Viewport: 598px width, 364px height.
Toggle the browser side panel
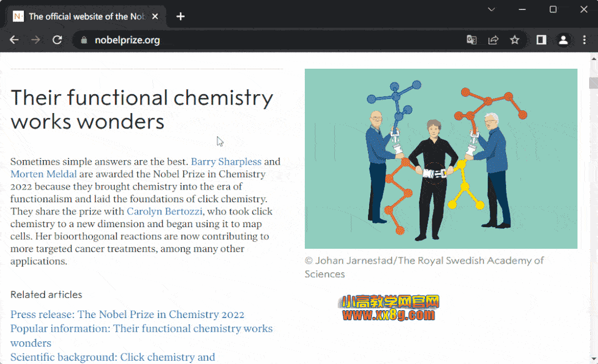click(541, 40)
